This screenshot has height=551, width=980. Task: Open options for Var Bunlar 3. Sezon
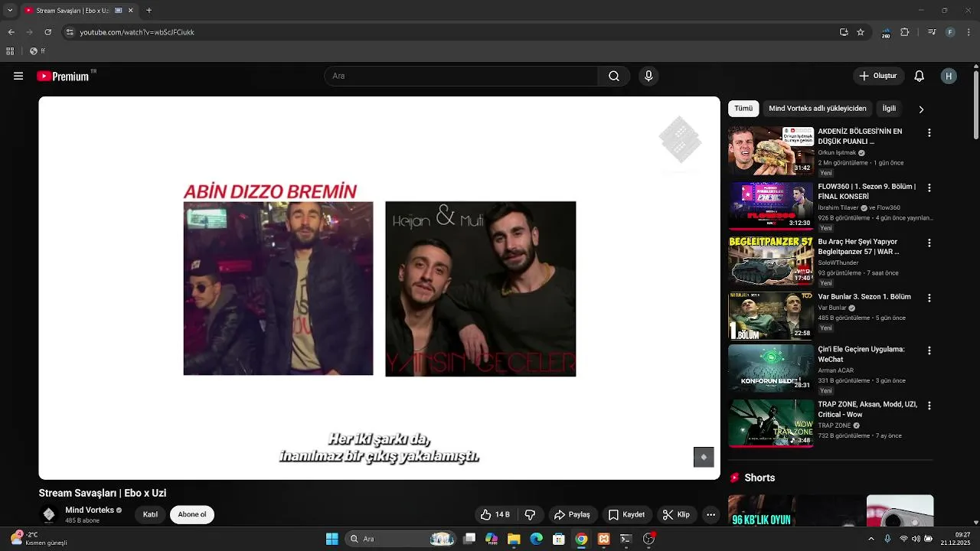coord(929,298)
